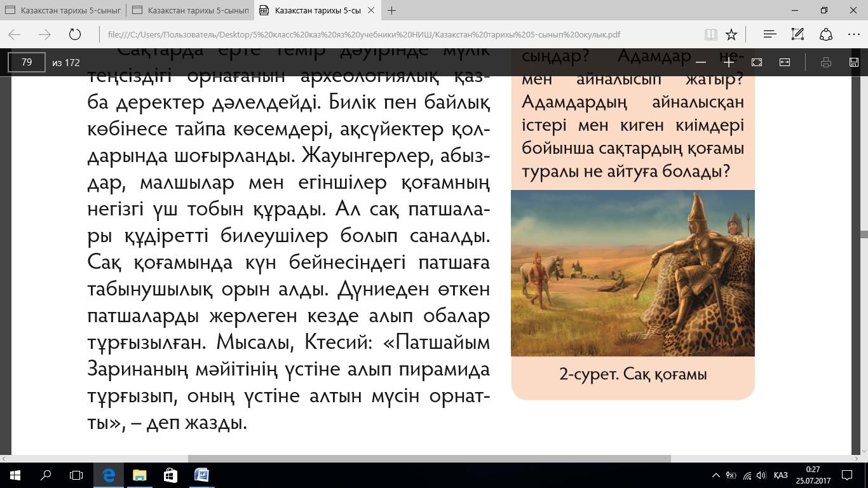This screenshot has width=868, height=488.
Task: Print the PDF document
Action: [826, 62]
